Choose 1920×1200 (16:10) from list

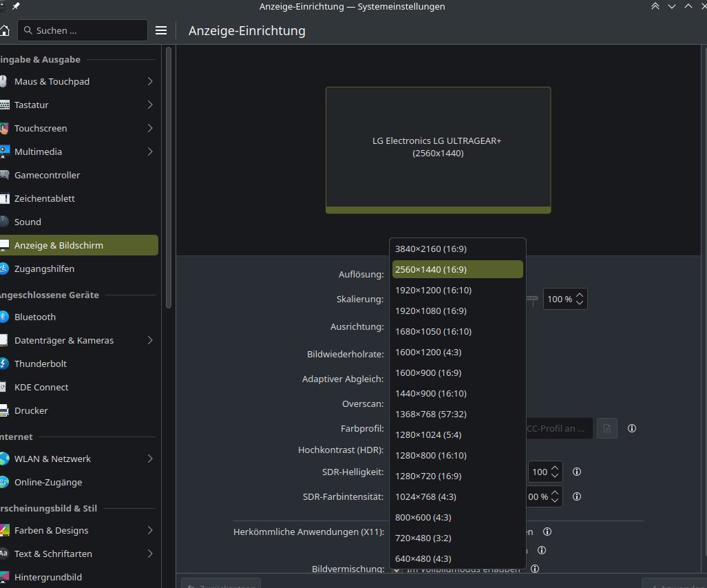(457, 291)
